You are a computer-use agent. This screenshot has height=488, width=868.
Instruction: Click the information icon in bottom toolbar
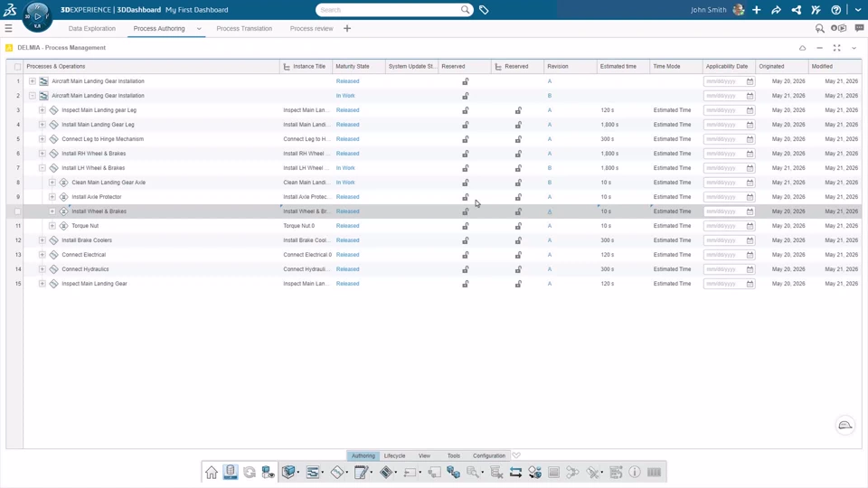click(x=635, y=472)
